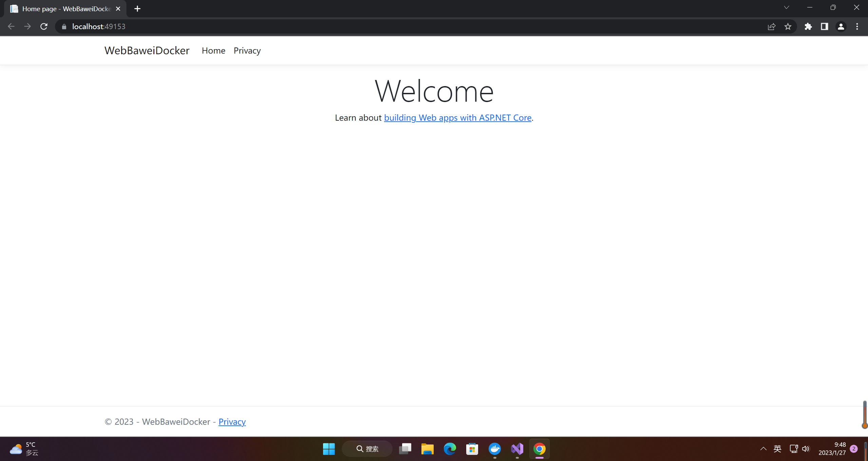Open Visual Studio from the taskbar

click(517, 449)
